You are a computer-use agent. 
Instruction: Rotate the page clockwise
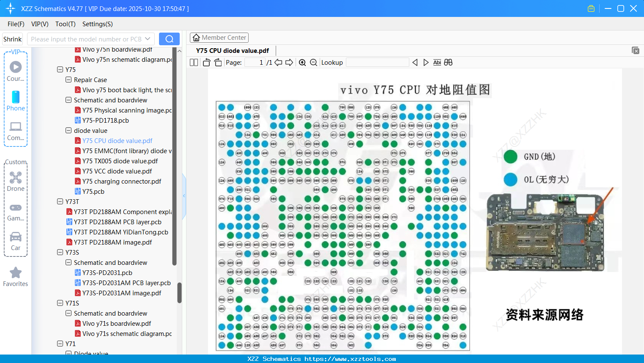pyautogui.click(x=218, y=63)
